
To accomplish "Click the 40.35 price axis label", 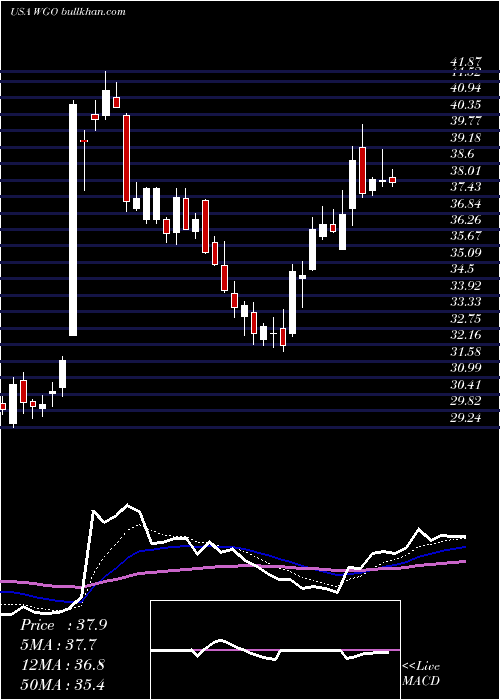I will [466, 104].
